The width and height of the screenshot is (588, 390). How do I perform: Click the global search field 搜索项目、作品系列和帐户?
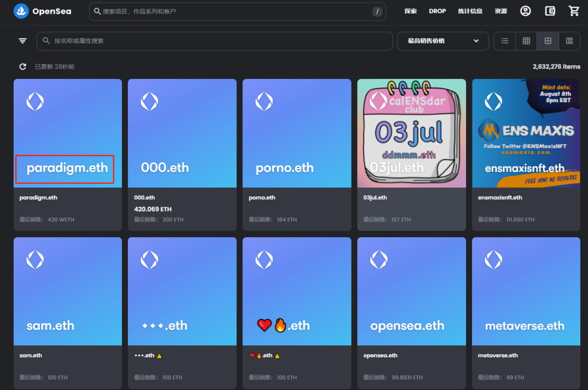(237, 11)
